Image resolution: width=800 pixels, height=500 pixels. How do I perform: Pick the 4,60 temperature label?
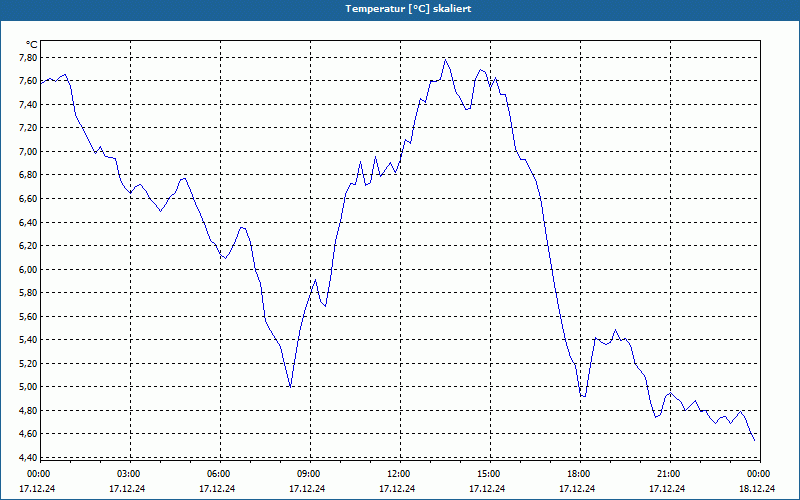pos(28,434)
